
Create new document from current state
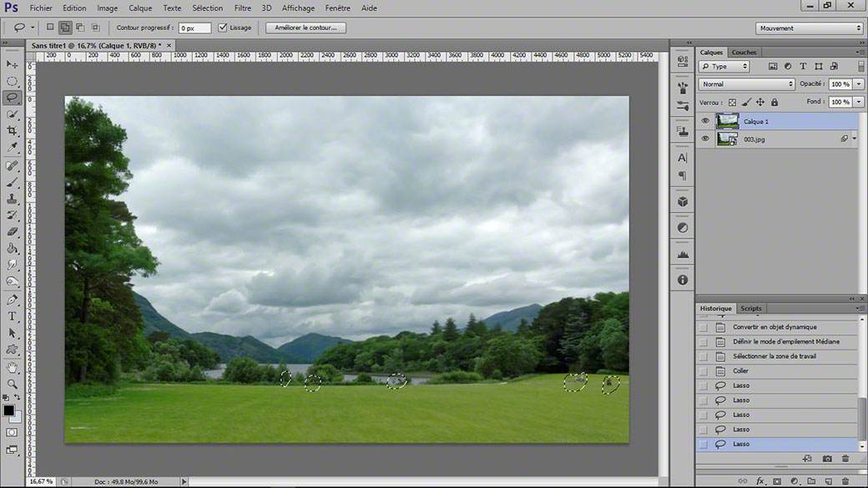pos(807,459)
